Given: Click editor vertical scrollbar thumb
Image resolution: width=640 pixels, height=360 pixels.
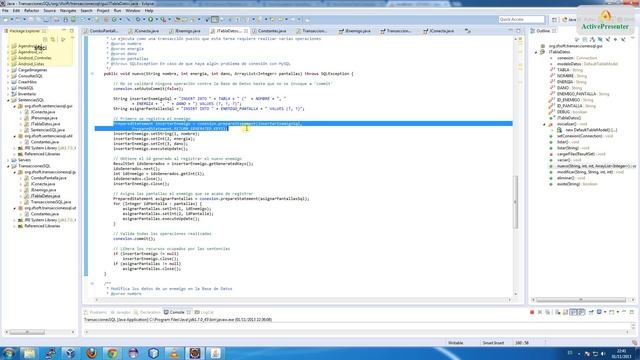Looking at the screenshot, I should pos(516,202).
